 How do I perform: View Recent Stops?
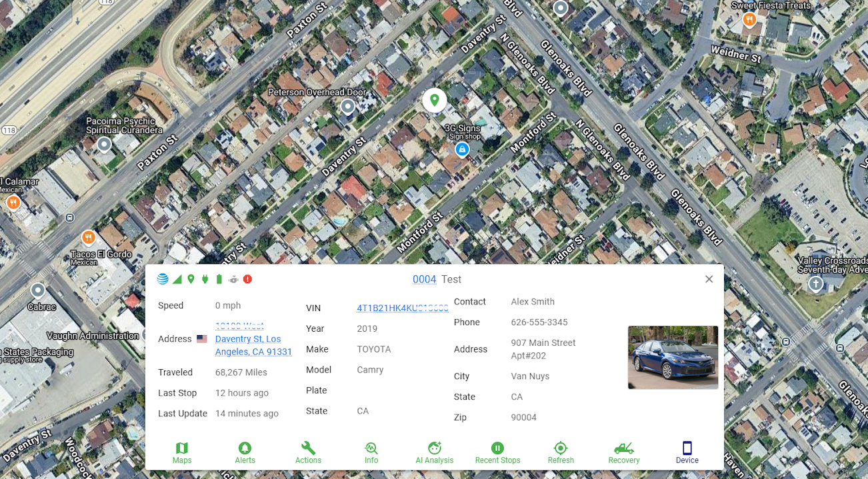(497, 452)
